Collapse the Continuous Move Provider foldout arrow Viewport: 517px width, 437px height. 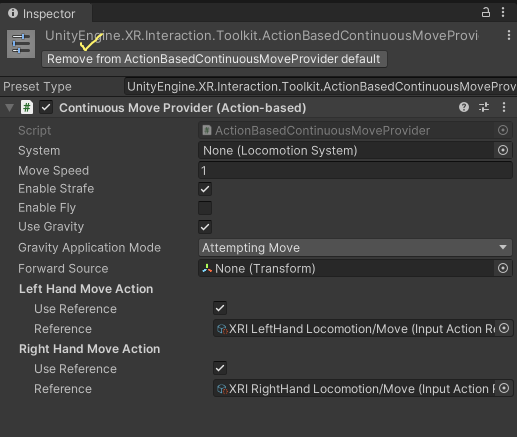click(10, 108)
